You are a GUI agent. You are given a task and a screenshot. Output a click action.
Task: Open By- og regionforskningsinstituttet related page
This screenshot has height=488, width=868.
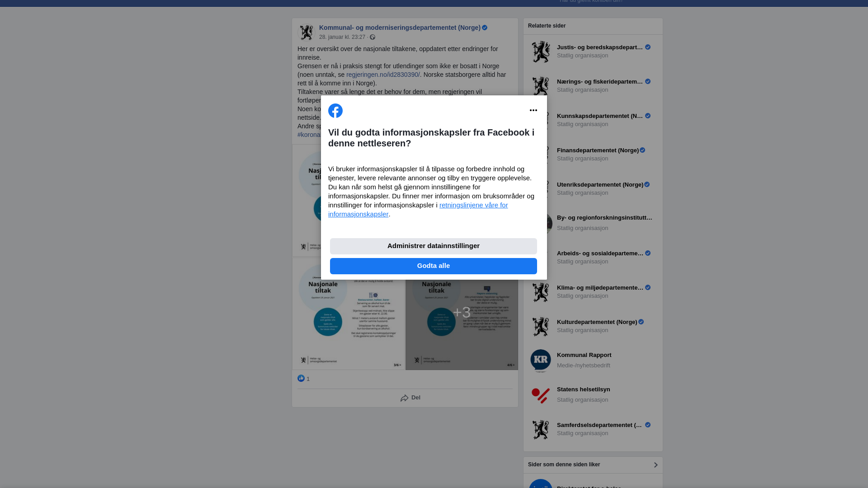coord(604,217)
